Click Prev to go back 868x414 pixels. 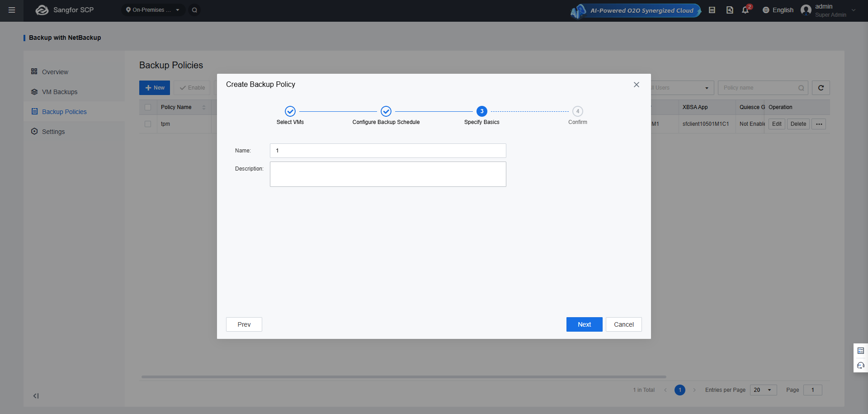pos(244,324)
